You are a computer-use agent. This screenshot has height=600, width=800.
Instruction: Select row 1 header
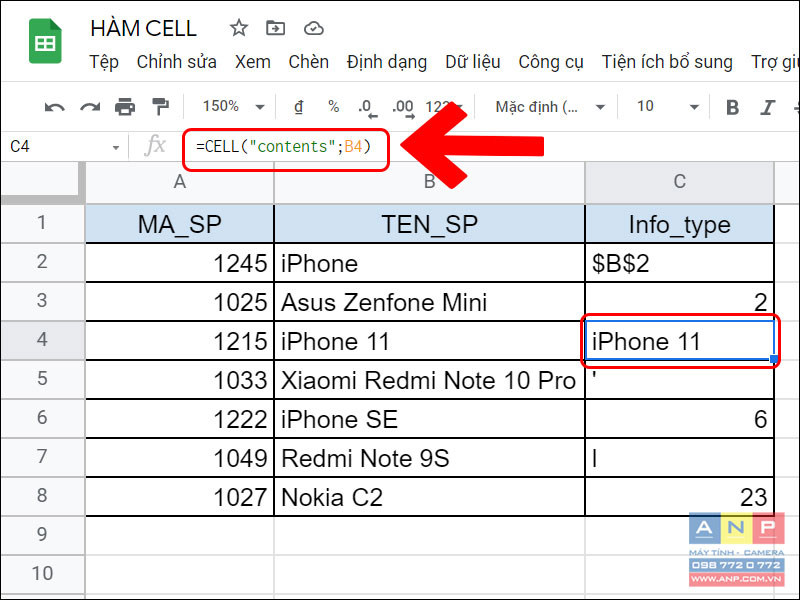tap(42, 223)
